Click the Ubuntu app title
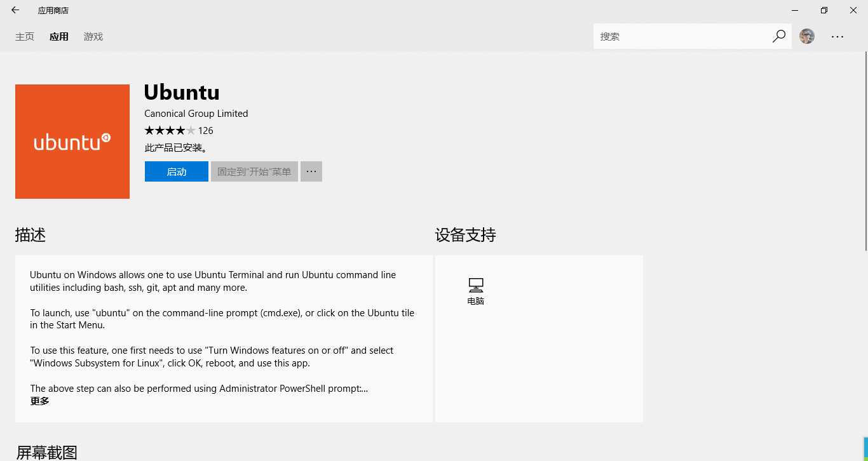Viewport: 868px width, 461px height. pos(182,92)
